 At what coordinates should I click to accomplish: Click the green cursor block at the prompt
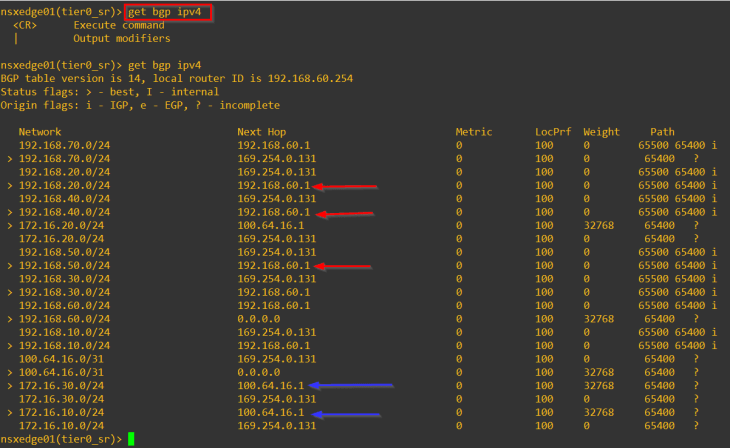(130, 439)
